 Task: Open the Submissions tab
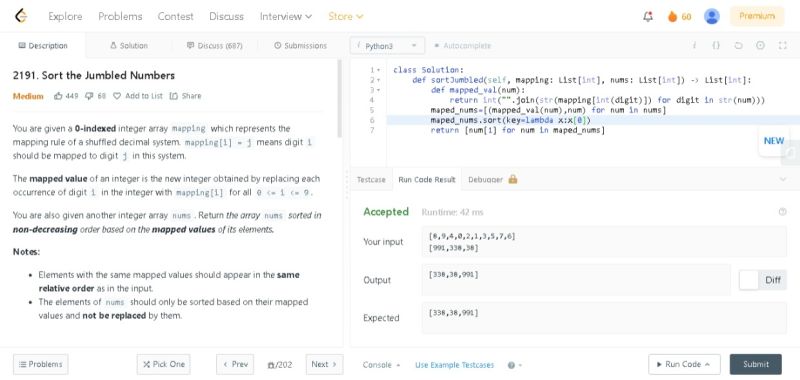point(300,45)
